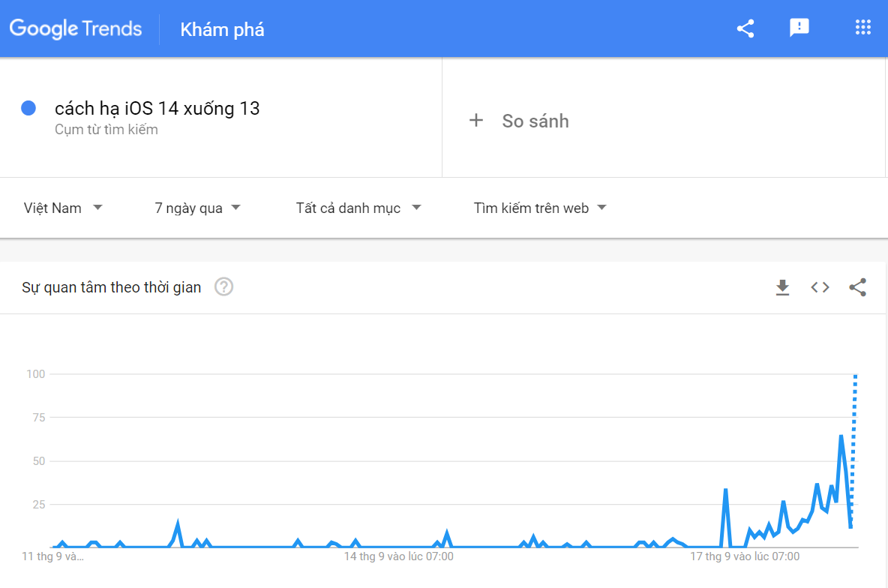Image resolution: width=888 pixels, height=588 pixels.
Task: Share the interest over time chart
Action: point(857,287)
